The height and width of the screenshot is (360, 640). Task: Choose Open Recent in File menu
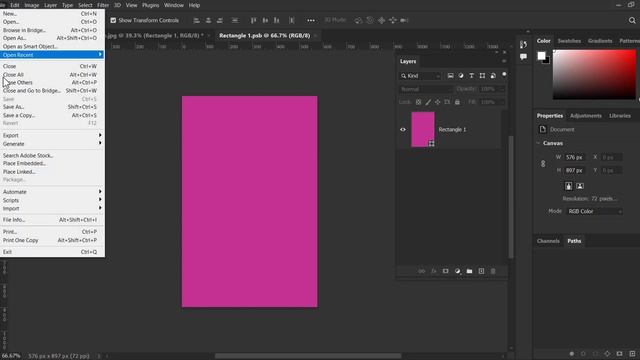[x=51, y=55]
